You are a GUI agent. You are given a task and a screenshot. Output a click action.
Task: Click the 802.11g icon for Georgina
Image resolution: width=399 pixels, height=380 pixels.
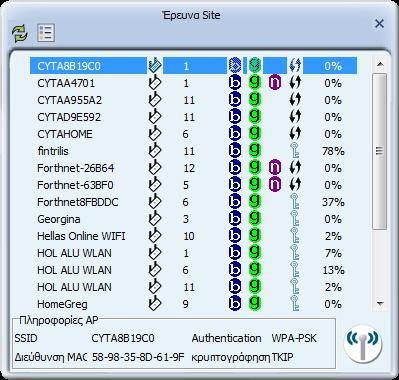255,219
